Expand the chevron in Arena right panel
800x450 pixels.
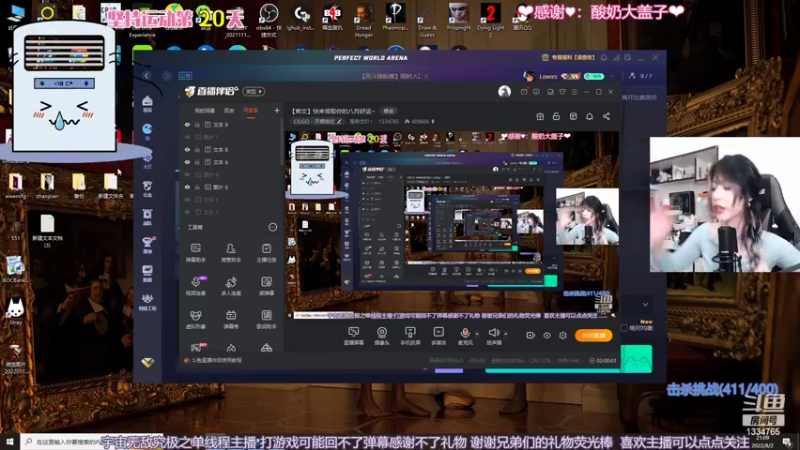[x=645, y=305]
